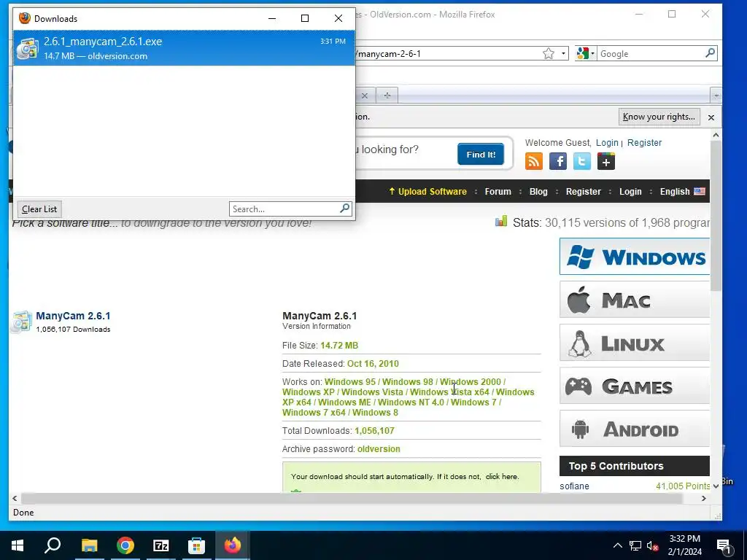The width and height of the screenshot is (747, 560).
Task: Open 7-Zip from the taskbar
Action: [x=161, y=545]
